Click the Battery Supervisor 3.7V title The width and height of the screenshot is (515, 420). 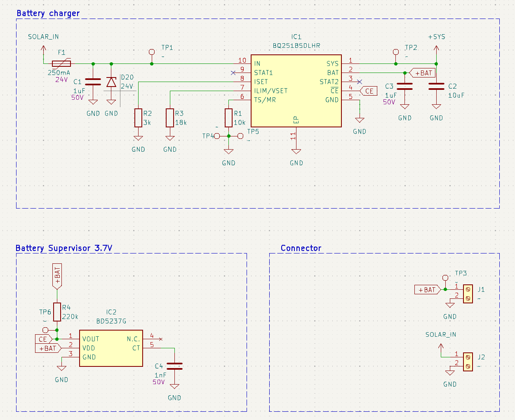click(x=64, y=248)
